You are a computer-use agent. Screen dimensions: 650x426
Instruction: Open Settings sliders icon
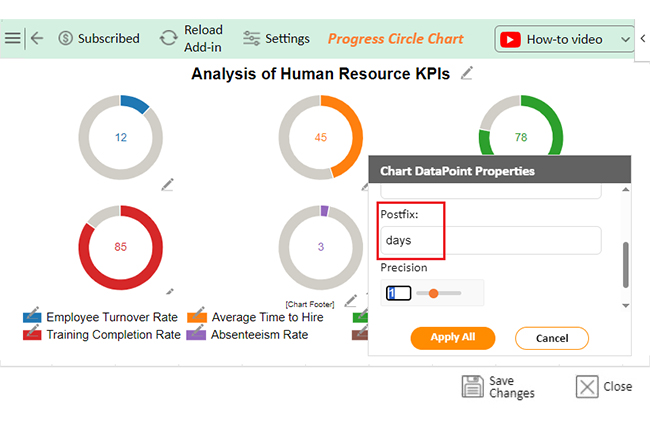[x=251, y=39]
